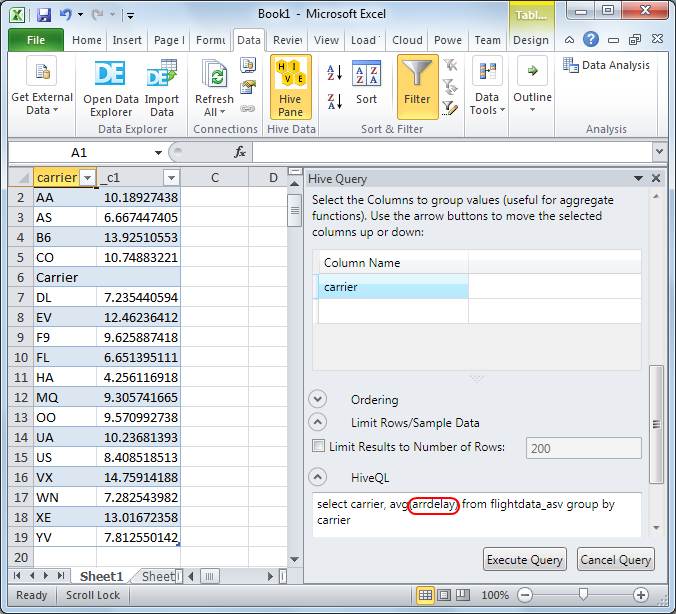Toggle the Filter funnel button
676x614 pixels.
click(x=417, y=87)
